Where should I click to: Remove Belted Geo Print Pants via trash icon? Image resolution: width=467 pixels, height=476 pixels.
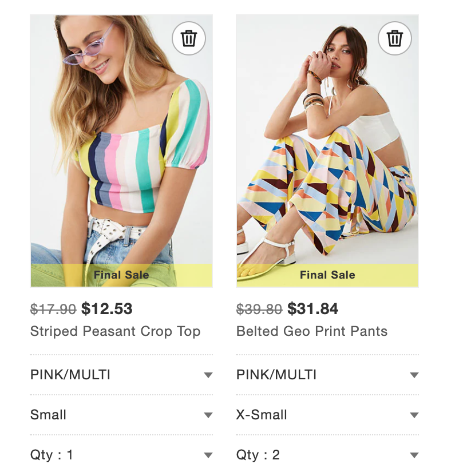click(x=395, y=38)
